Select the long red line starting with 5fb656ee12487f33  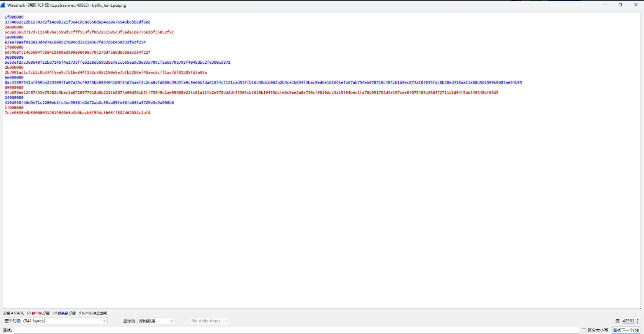(x=252, y=92)
